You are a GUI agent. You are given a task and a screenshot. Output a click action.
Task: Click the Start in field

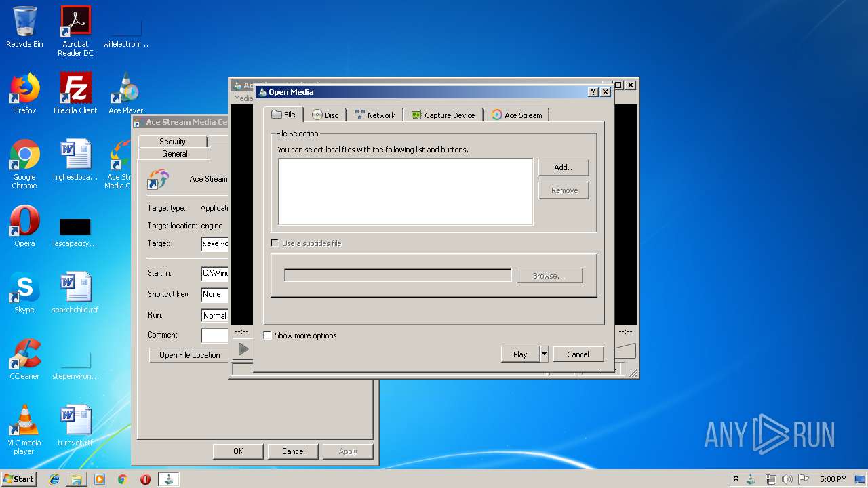[214, 273]
